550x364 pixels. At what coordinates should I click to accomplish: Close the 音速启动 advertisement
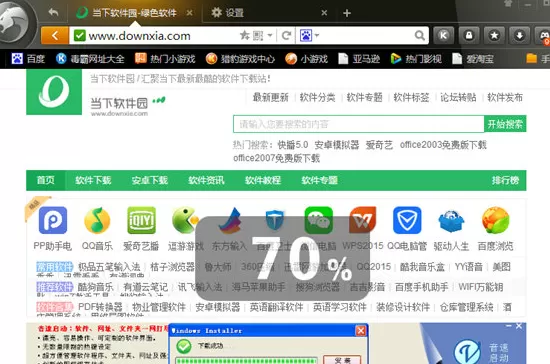(x=519, y=326)
